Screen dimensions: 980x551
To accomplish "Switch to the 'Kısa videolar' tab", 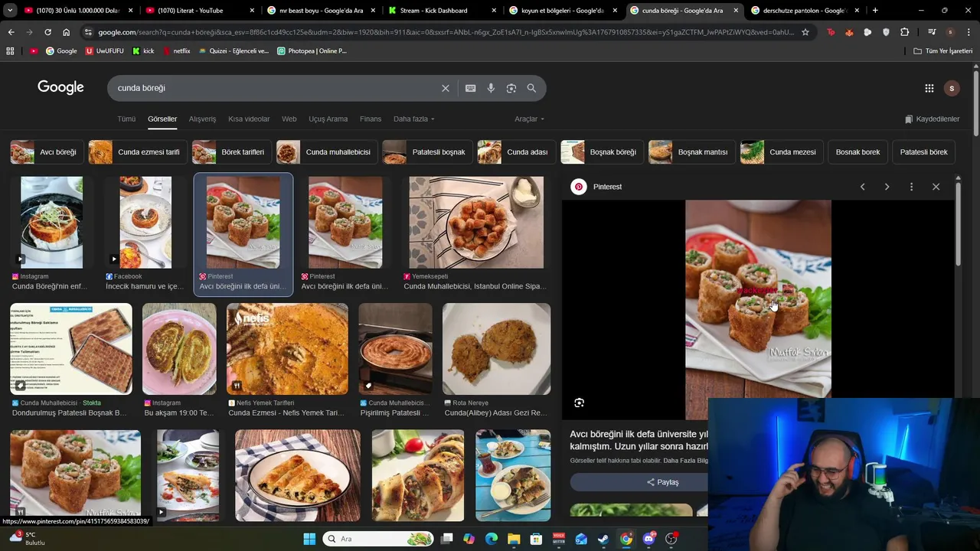I will pos(249,119).
